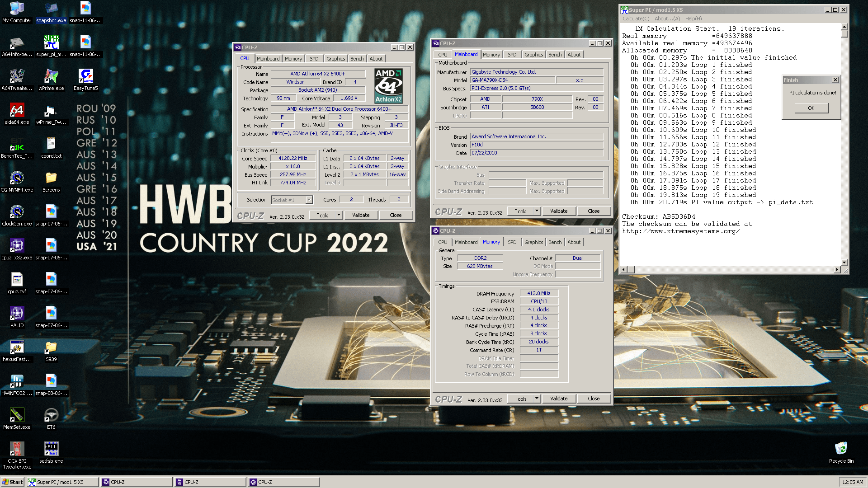Launch MemSet.exe icon
Image resolution: width=868 pixels, height=488 pixels.
(x=17, y=419)
